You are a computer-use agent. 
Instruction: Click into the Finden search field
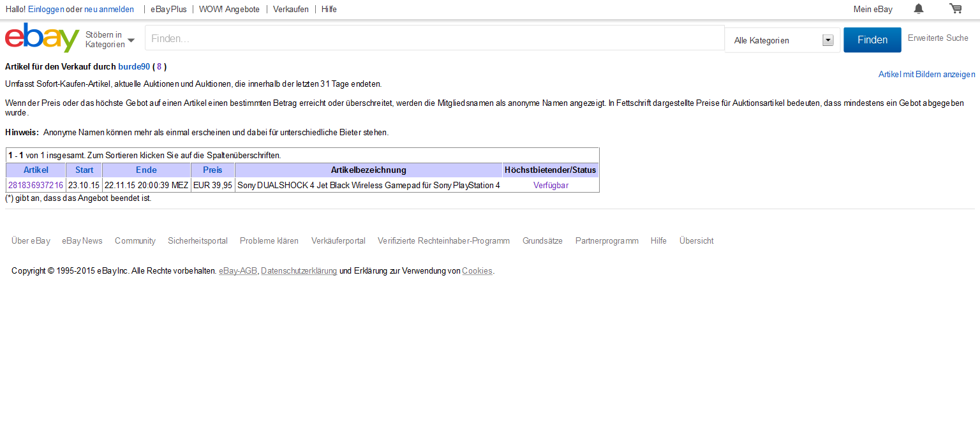coord(434,38)
